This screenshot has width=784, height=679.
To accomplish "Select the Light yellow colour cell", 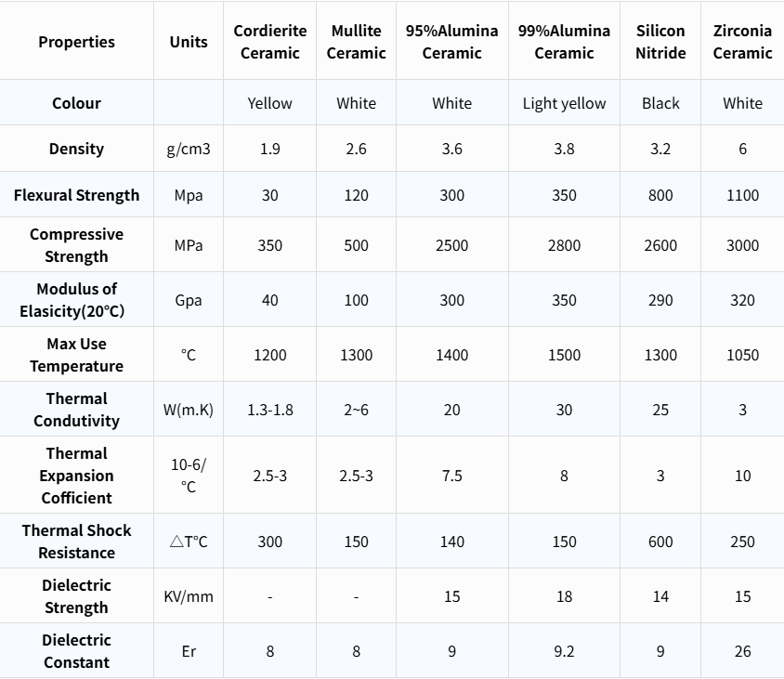I will point(565,103).
